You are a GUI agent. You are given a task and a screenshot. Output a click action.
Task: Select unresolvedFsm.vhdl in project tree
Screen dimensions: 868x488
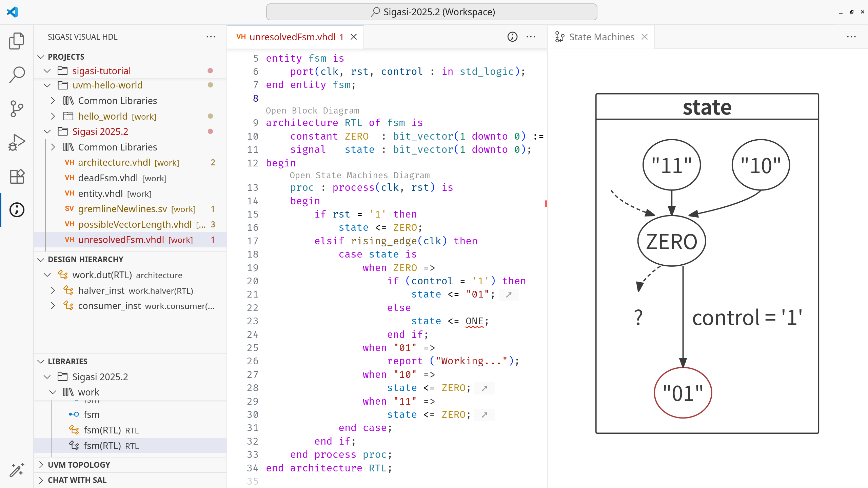click(130, 240)
